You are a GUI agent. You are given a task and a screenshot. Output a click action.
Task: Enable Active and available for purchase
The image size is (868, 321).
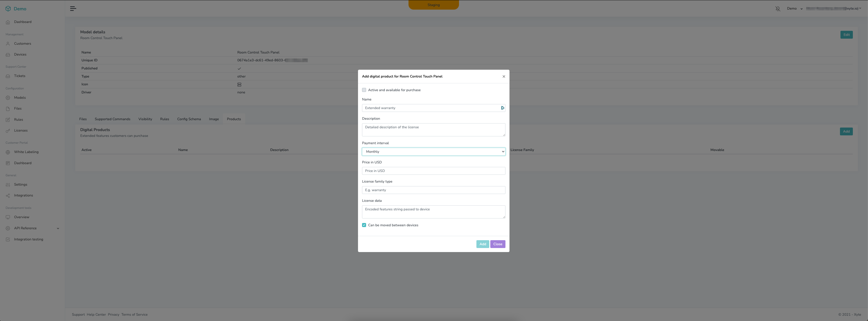(364, 90)
